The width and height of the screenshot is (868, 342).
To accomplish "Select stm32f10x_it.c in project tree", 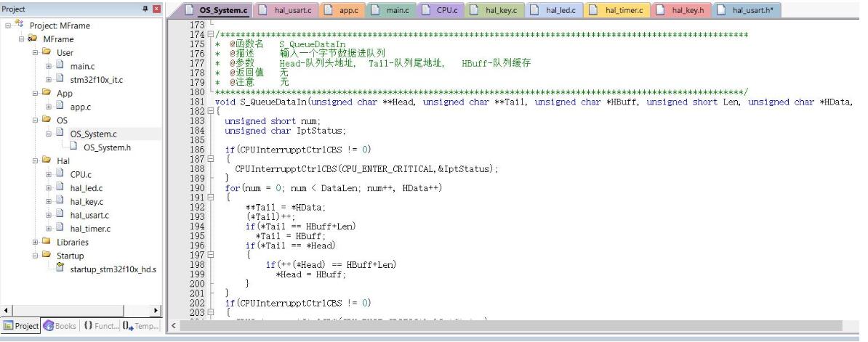I will pyautogui.click(x=96, y=80).
